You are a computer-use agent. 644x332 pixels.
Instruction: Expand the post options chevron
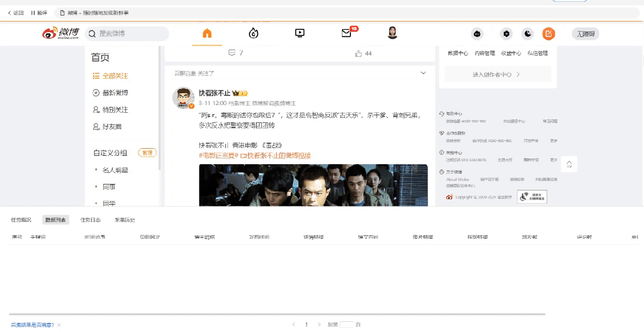click(x=423, y=73)
